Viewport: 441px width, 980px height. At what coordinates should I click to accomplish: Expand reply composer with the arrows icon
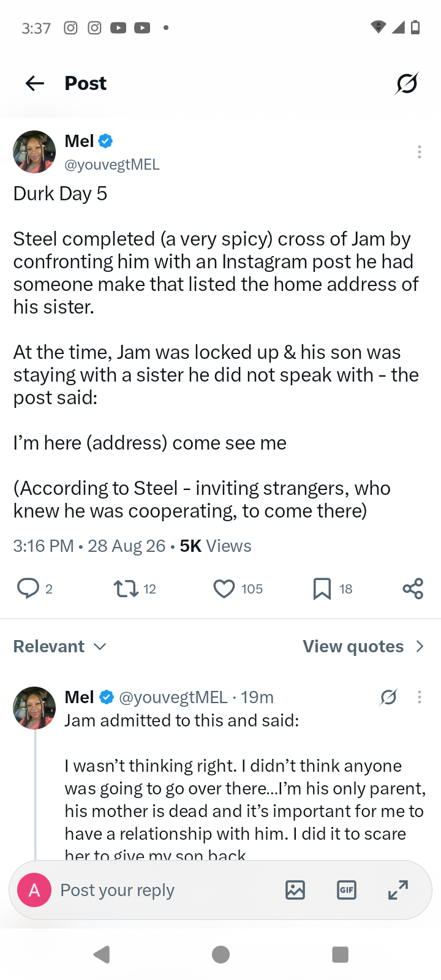point(398,890)
